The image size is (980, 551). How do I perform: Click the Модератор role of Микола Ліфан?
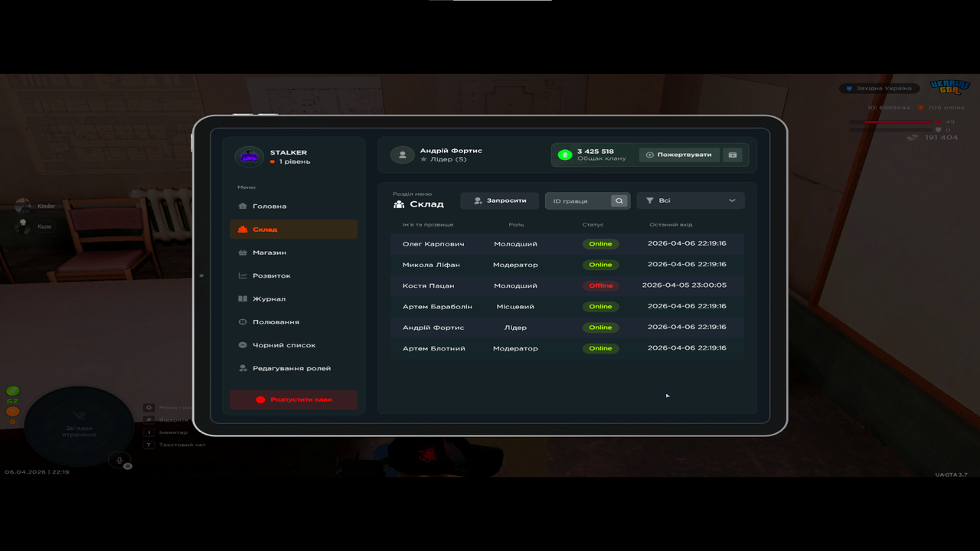[515, 265]
